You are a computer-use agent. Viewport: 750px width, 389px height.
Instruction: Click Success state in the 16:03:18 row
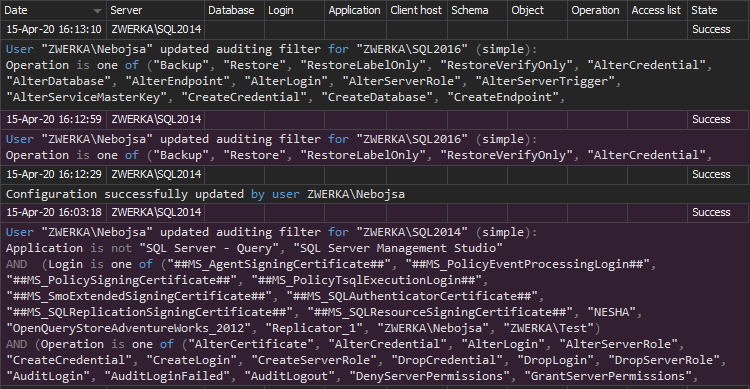(x=718, y=212)
